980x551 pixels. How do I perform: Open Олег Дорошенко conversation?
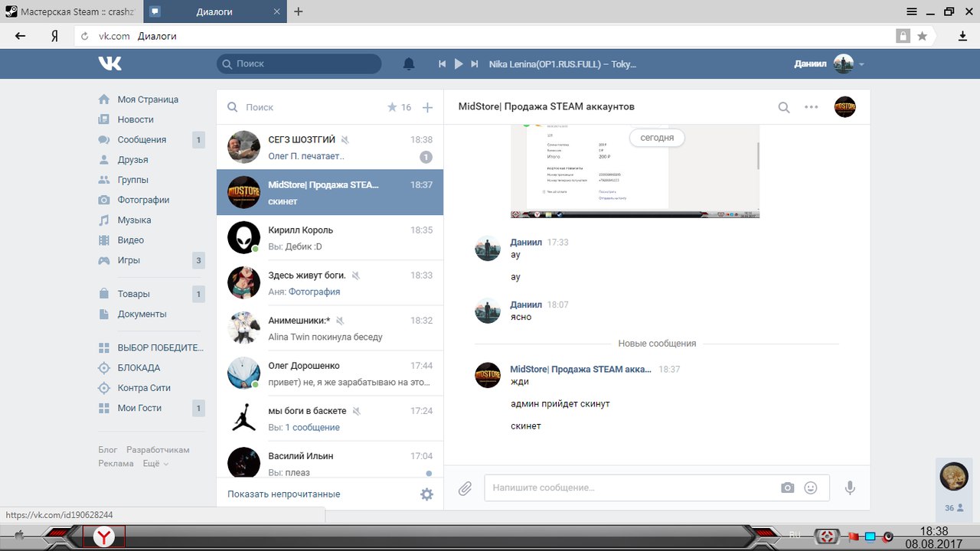330,373
